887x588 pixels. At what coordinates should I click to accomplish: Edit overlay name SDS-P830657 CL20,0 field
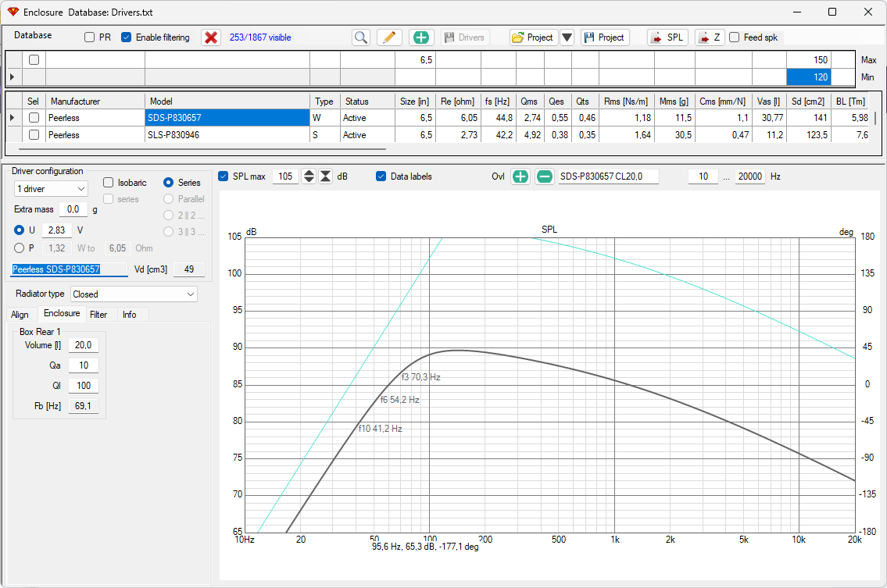(609, 176)
